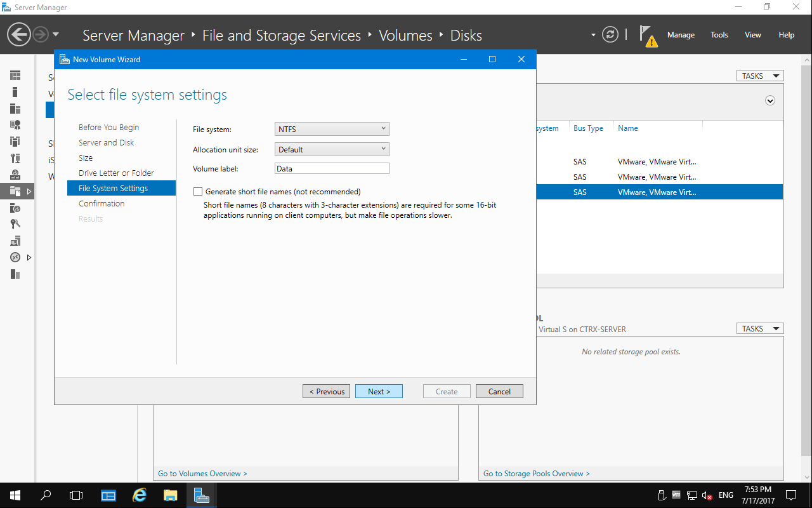
Task: Sort disks by Name column
Action: [628, 128]
